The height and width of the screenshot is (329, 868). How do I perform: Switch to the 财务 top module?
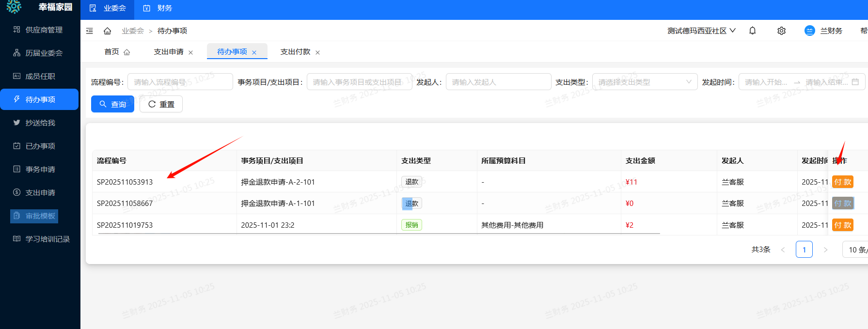(x=158, y=8)
